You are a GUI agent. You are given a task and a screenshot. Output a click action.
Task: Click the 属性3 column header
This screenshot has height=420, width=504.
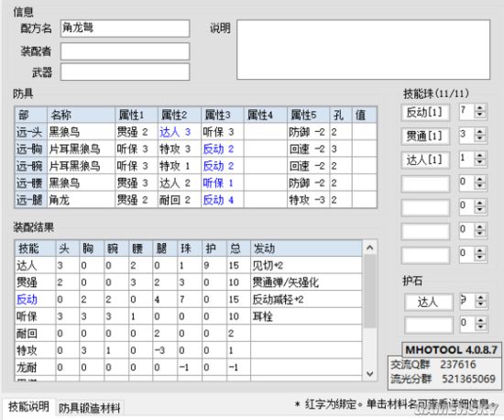coord(222,115)
